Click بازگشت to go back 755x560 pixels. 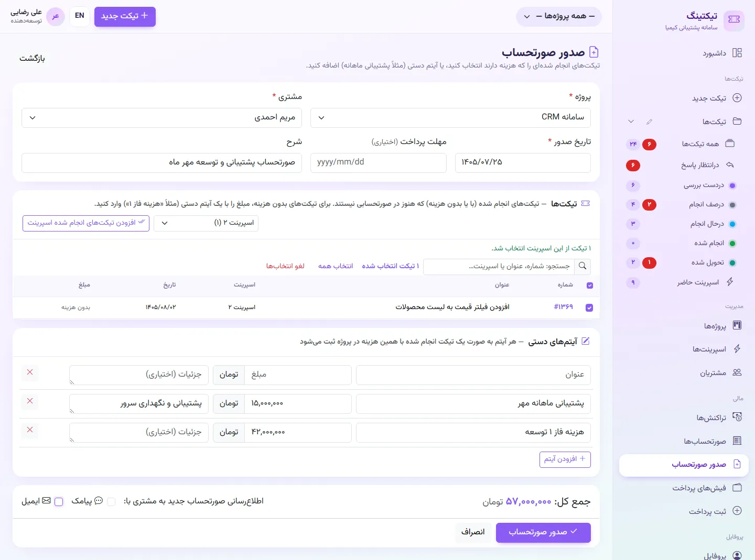click(33, 58)
